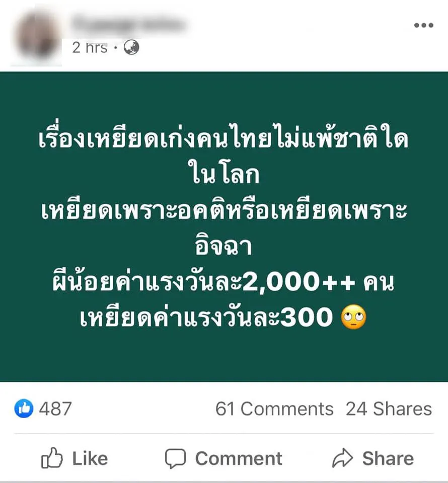Click the curved arrow Share icon
Screen dimensions: 448x483
(x=343, y=458)
